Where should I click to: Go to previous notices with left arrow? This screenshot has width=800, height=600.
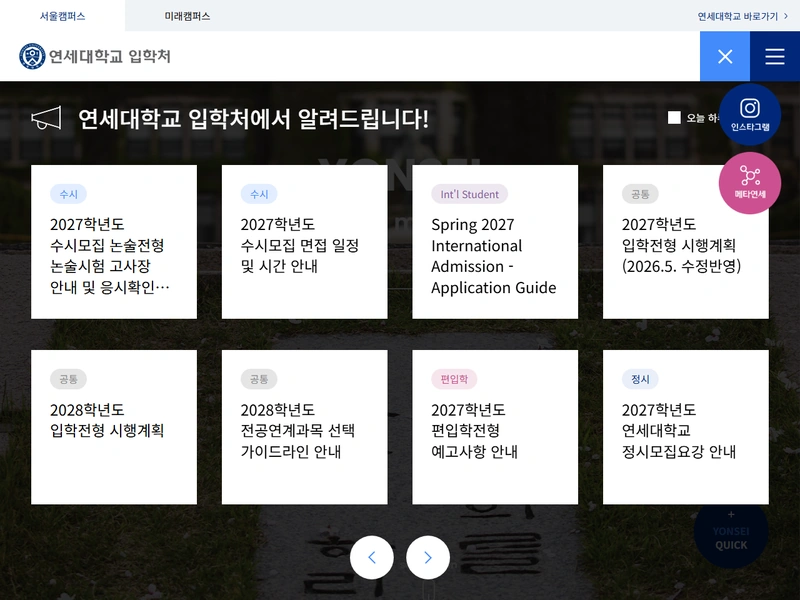tap(371, 557)
